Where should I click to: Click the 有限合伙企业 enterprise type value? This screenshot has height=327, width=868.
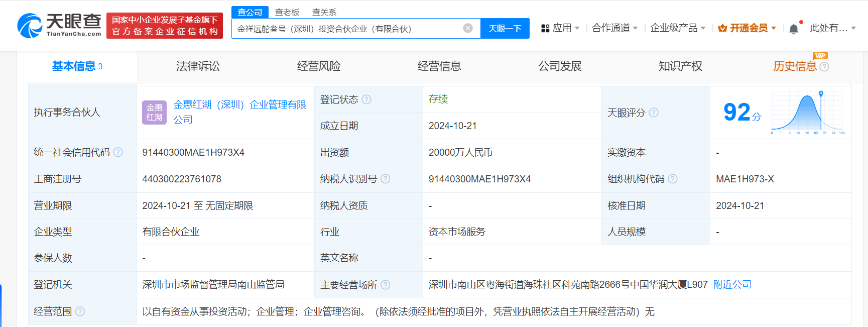point(171,232)
